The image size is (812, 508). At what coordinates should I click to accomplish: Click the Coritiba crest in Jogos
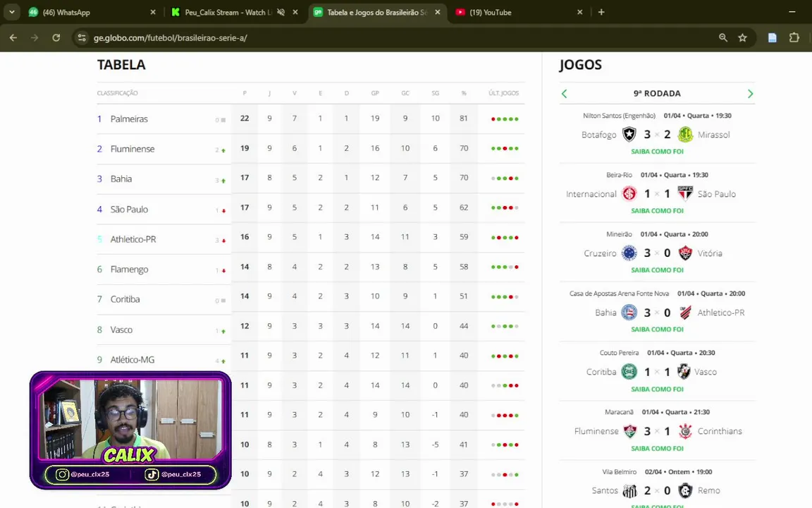pos(629,372)
